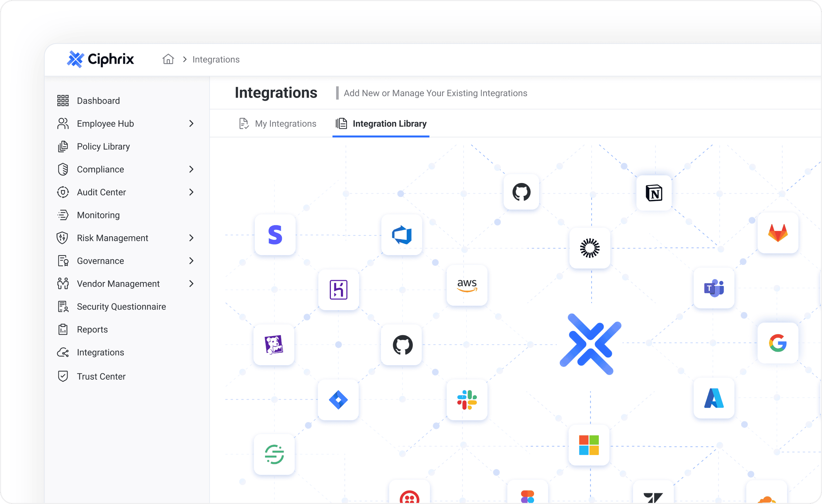Select the Datadog integration tile
Image resolution: width=822 pixels, height=504 pixels.
point(274,345)
